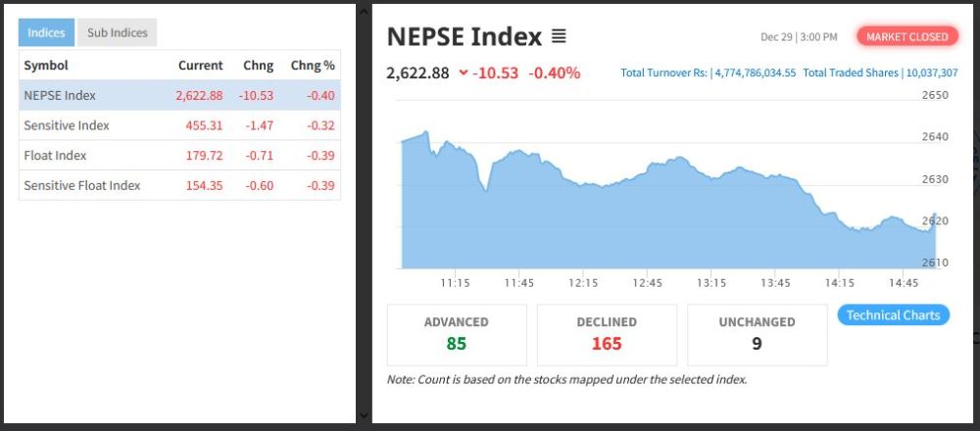This screenshot has height=431, width=980.
Task: Select the Sensitive Float Index row
Action: (179, 185)
